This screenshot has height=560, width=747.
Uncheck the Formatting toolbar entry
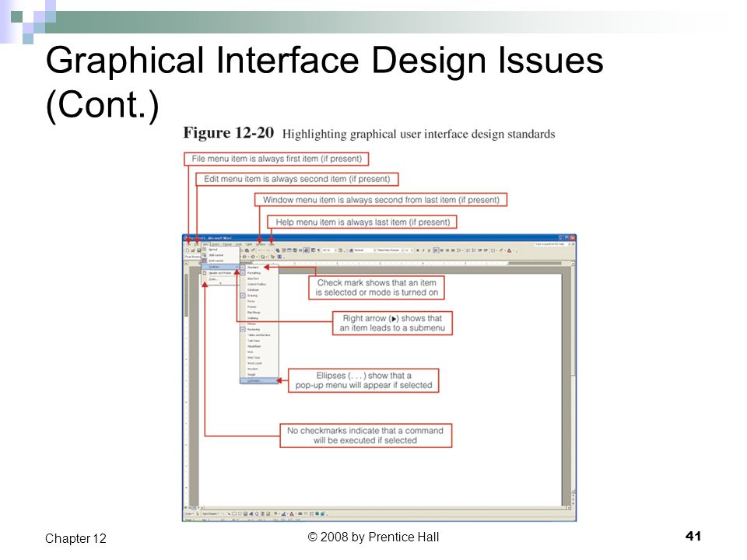point(259,273)
